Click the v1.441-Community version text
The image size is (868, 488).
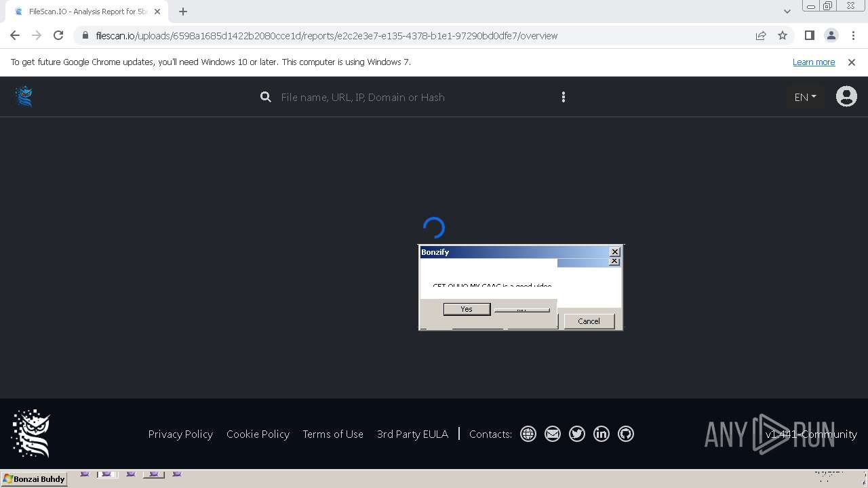(x=811, y=434)
